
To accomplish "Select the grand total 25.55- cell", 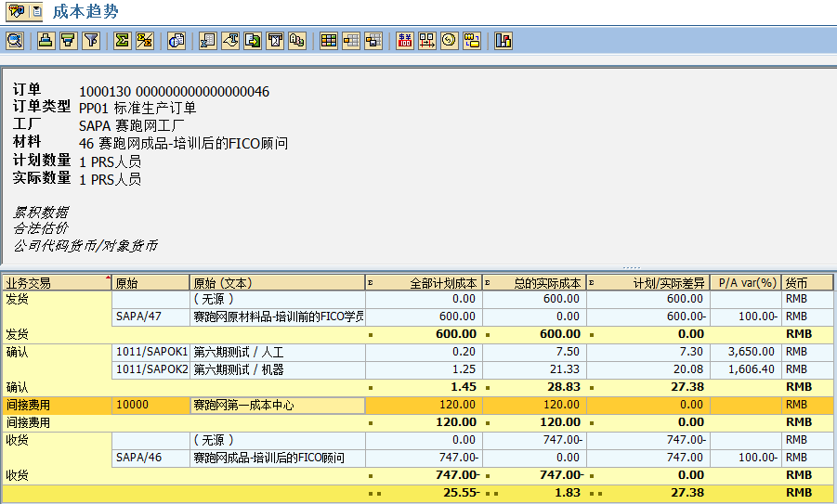I will coord(424,493).
